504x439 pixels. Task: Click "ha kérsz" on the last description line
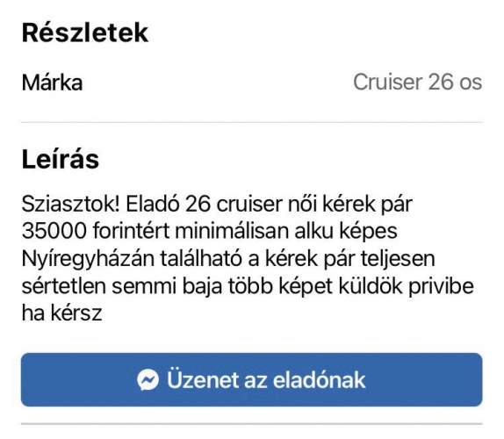pos(62,313)
